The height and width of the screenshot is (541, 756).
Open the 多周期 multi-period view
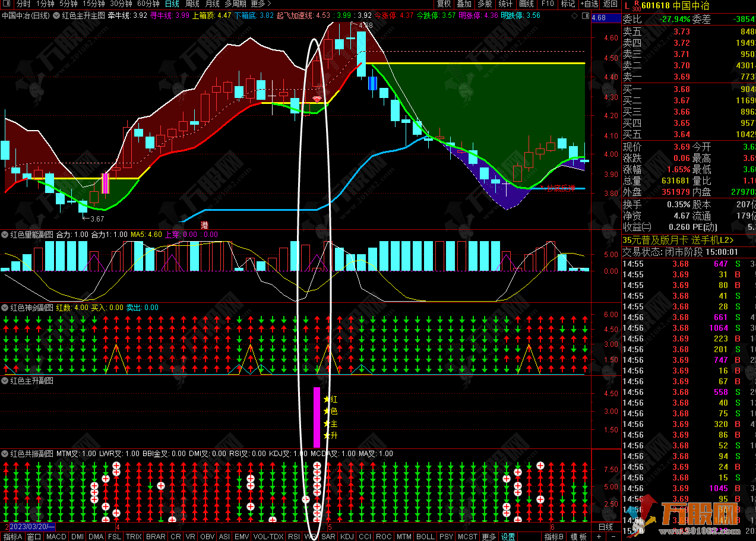point(236,4)
